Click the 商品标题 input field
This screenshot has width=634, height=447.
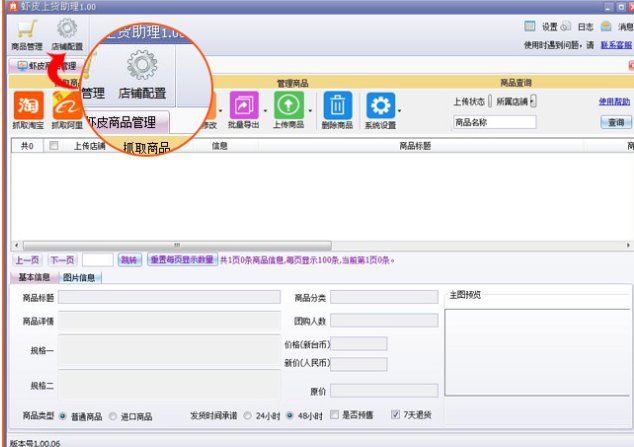pos(169,297)
